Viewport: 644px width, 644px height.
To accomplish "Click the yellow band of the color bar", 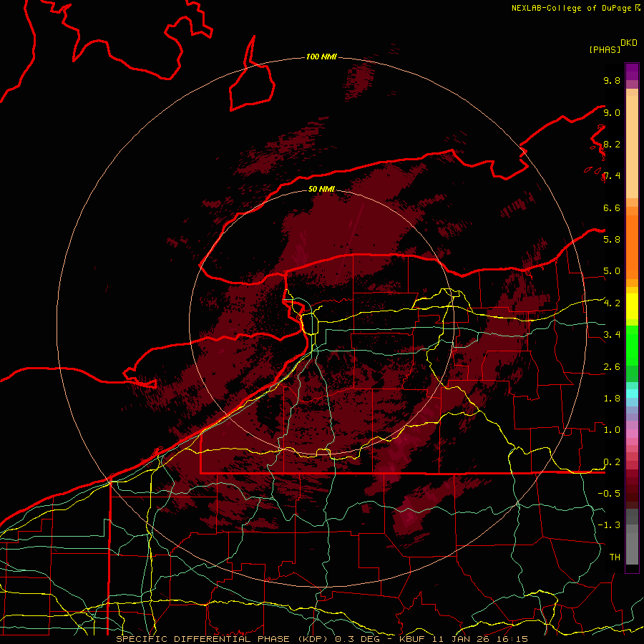I will [x=632, y=306].
